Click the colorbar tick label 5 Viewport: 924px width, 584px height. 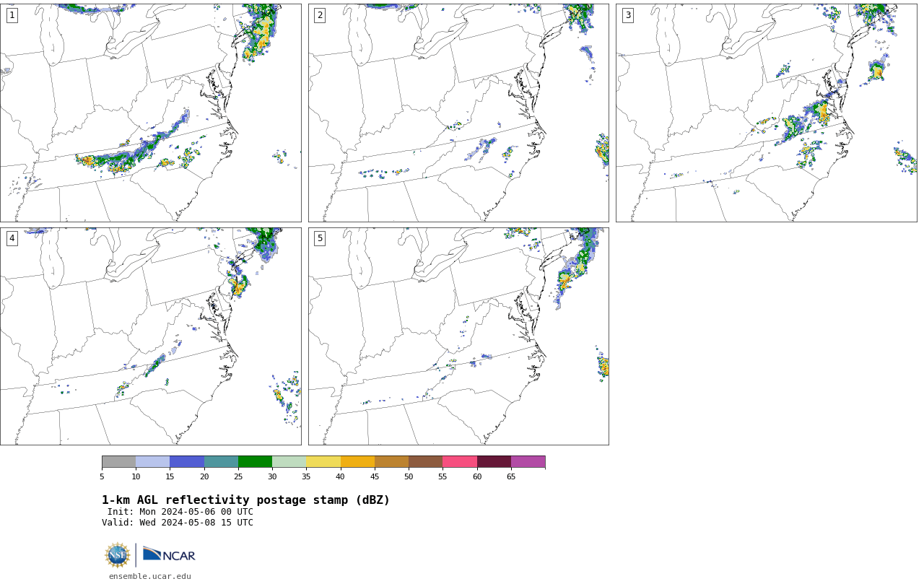[102, 476]
